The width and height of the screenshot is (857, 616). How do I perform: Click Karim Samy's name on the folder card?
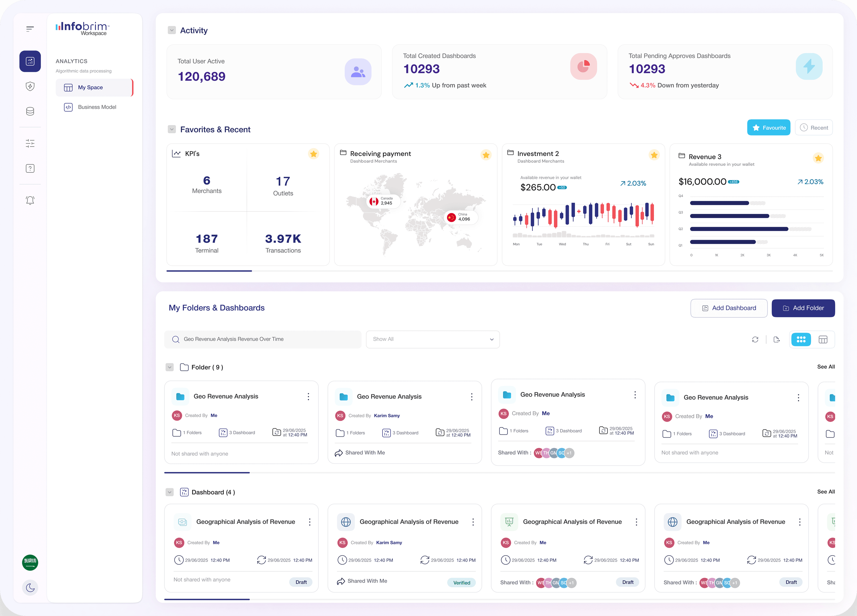tap(387, 416)
